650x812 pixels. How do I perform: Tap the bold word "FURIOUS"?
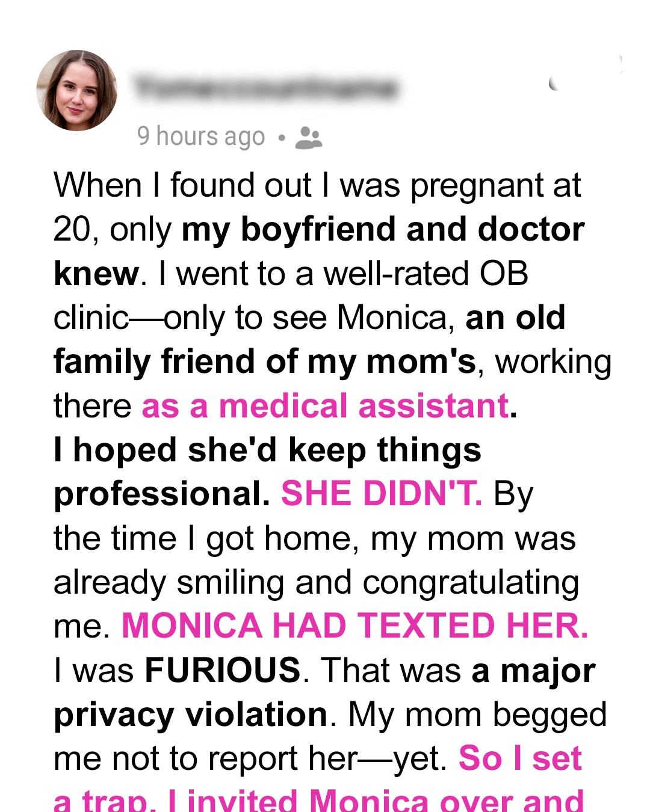pyautogui.click(x=223, y=670)
